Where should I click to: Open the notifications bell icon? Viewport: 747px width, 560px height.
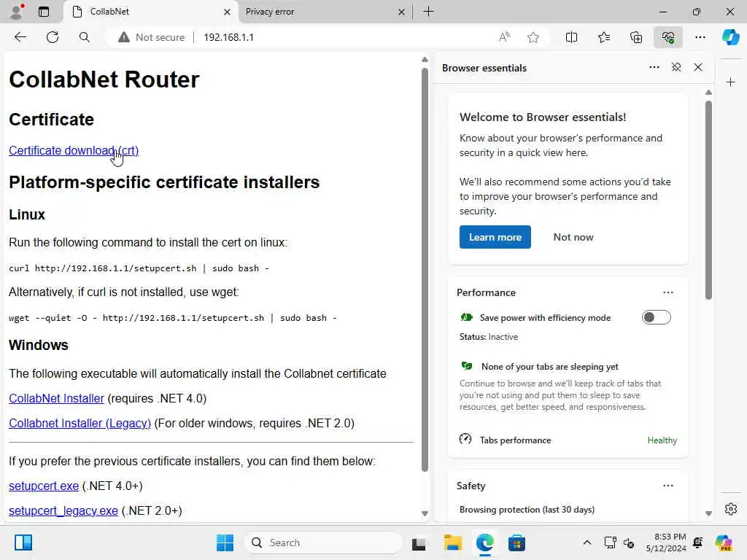click(x=698, y=542)
